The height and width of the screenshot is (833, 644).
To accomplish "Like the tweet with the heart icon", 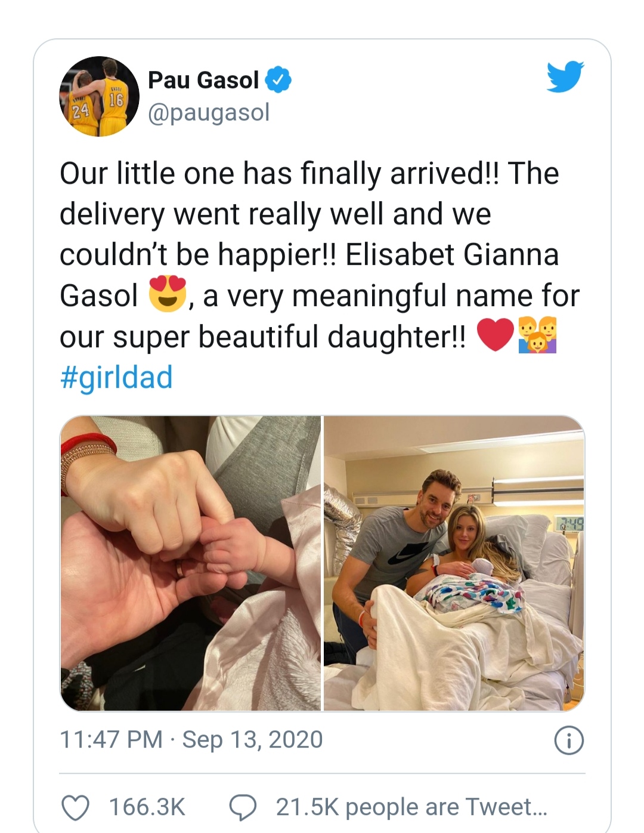I will [x=76, y=807].
